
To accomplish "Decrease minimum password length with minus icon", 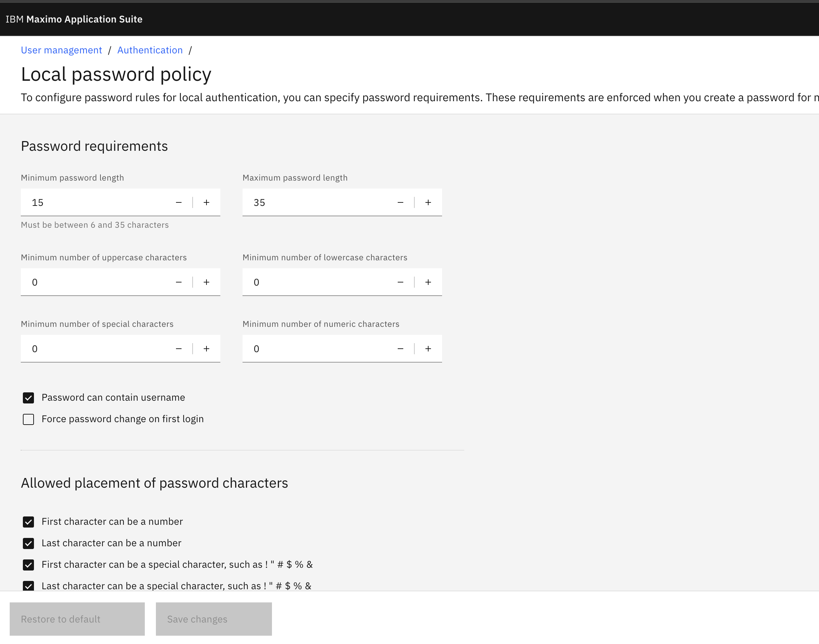I will [x=179, y=202].
